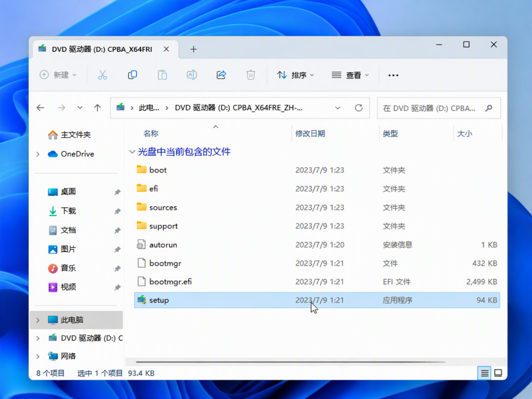Click the horizontal scrollbar of file list
This screenshot has height=399, width=532.
pos(291,362)
